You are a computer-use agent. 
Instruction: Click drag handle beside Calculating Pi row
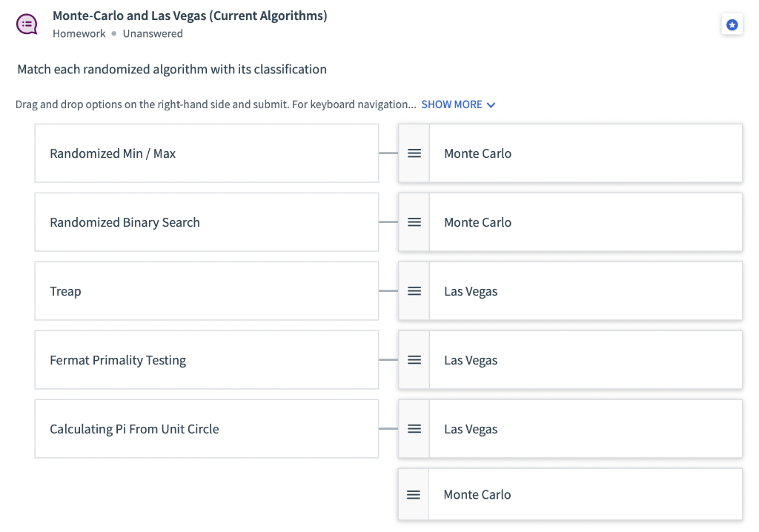tap(414, 429)
